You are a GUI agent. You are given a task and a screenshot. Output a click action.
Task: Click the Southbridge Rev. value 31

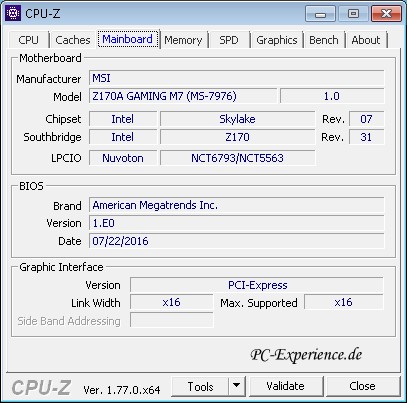[366, 137]
